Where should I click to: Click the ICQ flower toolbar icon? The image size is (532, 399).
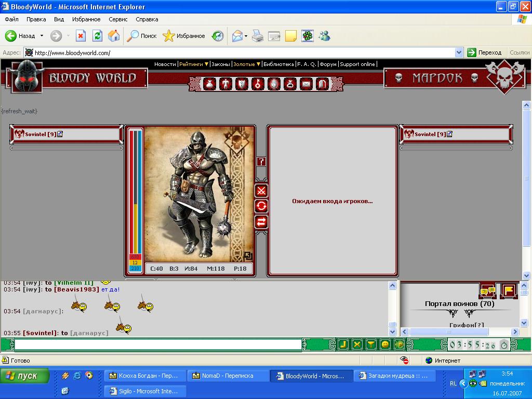click(x=308, y=36)
